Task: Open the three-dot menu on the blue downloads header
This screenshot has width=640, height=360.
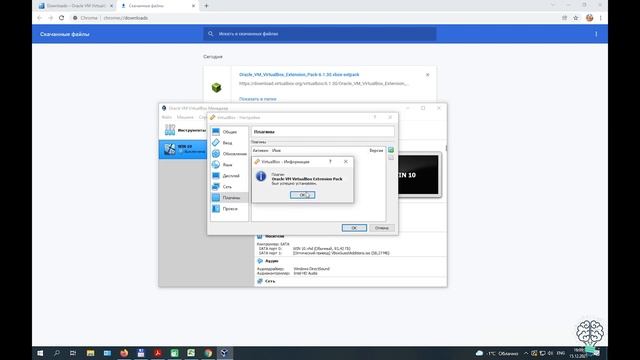Action: pos(596,34)
